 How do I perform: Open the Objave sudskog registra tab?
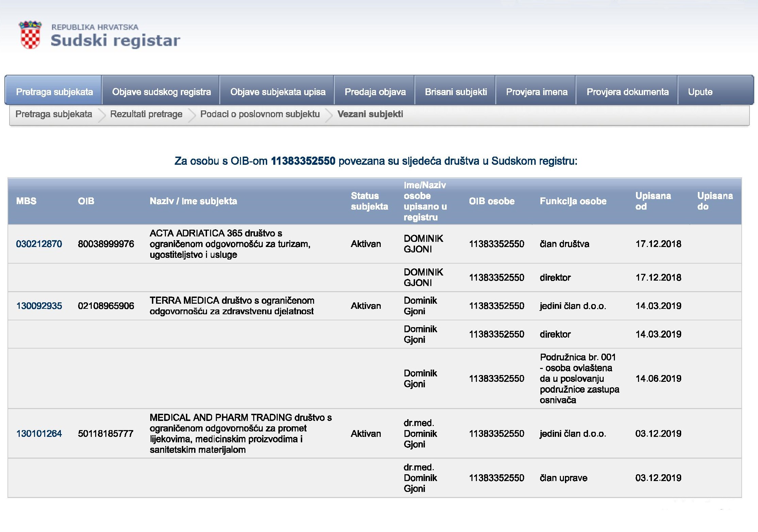coord(161,92)
